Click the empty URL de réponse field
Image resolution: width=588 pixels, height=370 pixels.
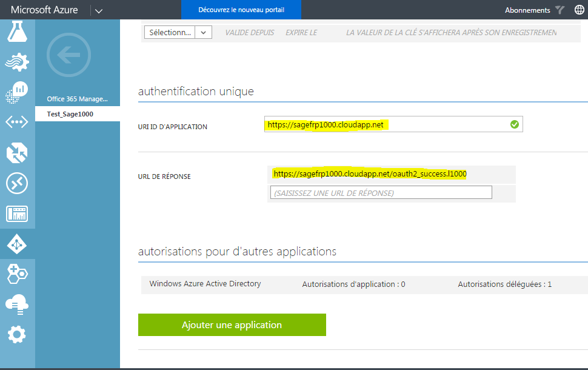381,193
